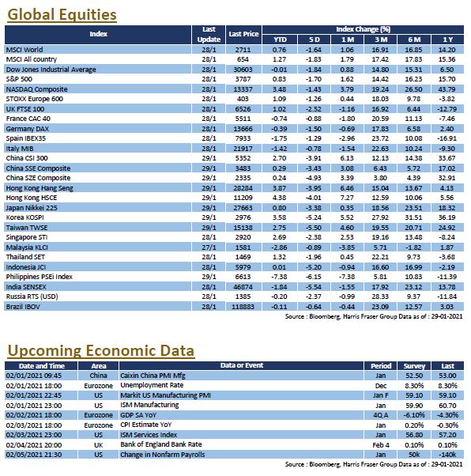Click the 3 M column header

[x=381, y=40]
